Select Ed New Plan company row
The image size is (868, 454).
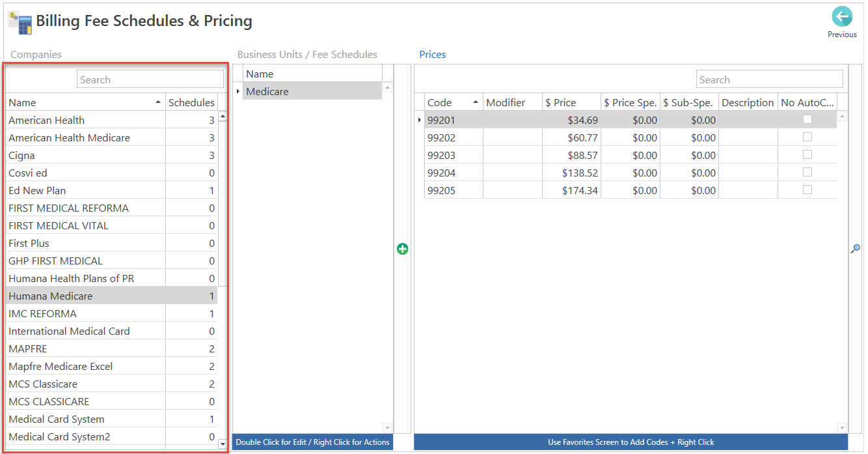tap(112, 190)
